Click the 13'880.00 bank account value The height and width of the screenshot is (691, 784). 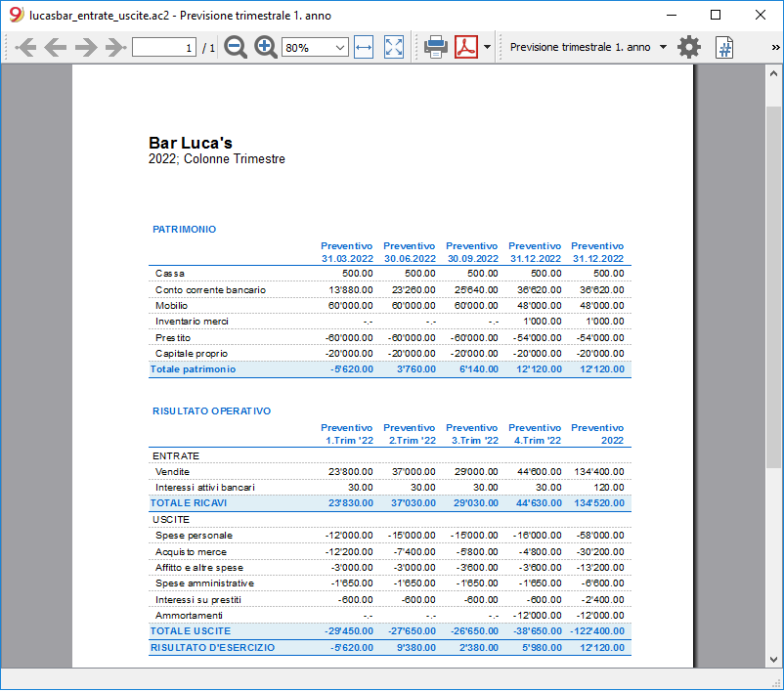coord(351,290)
